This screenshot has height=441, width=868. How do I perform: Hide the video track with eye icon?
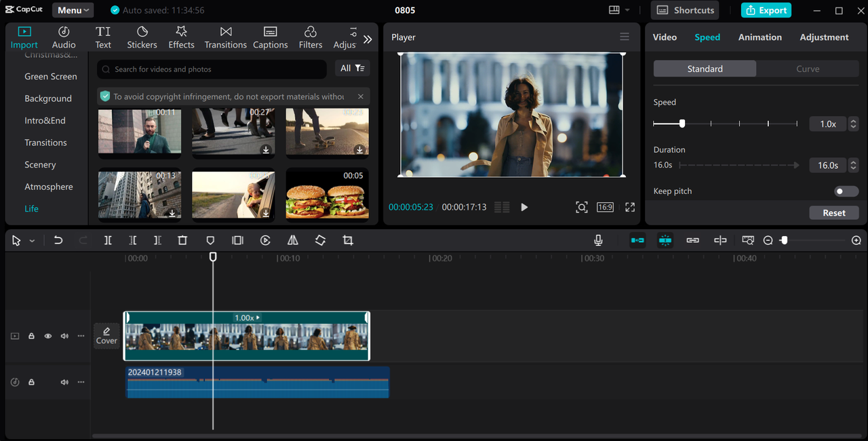48,336
